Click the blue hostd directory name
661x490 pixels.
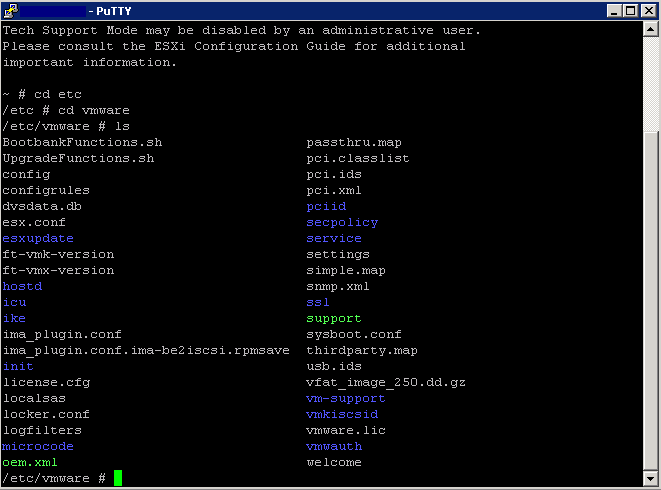(22, 286)
